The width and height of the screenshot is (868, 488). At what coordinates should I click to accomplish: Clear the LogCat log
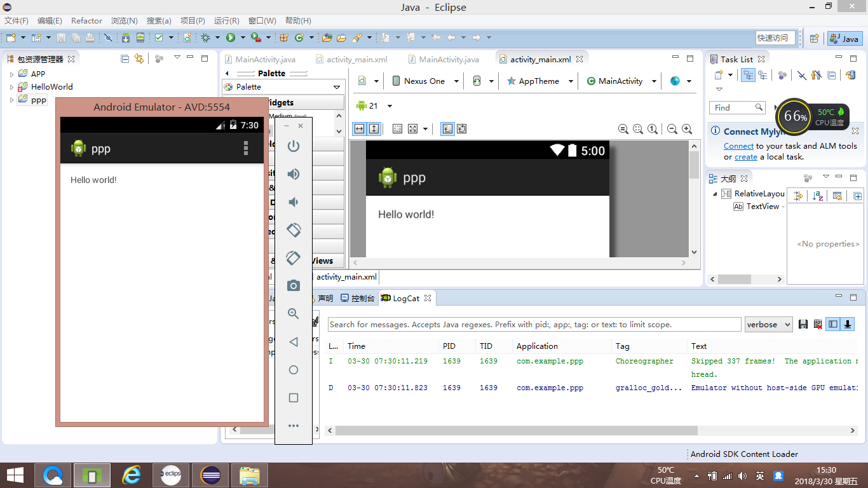[818, 325]
